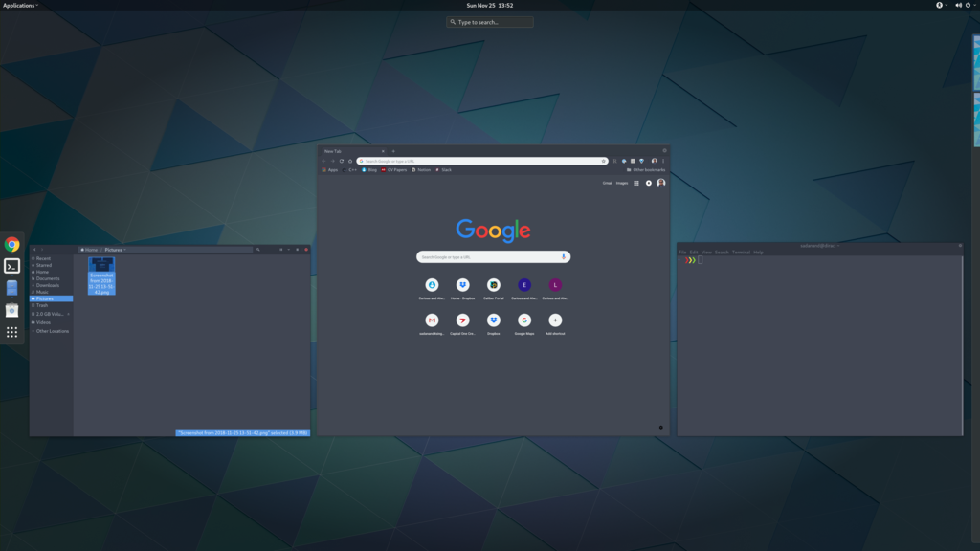Screen dimensions: 980x551
Task: Reload the Chrome page
Action: (x=342, y=161)
